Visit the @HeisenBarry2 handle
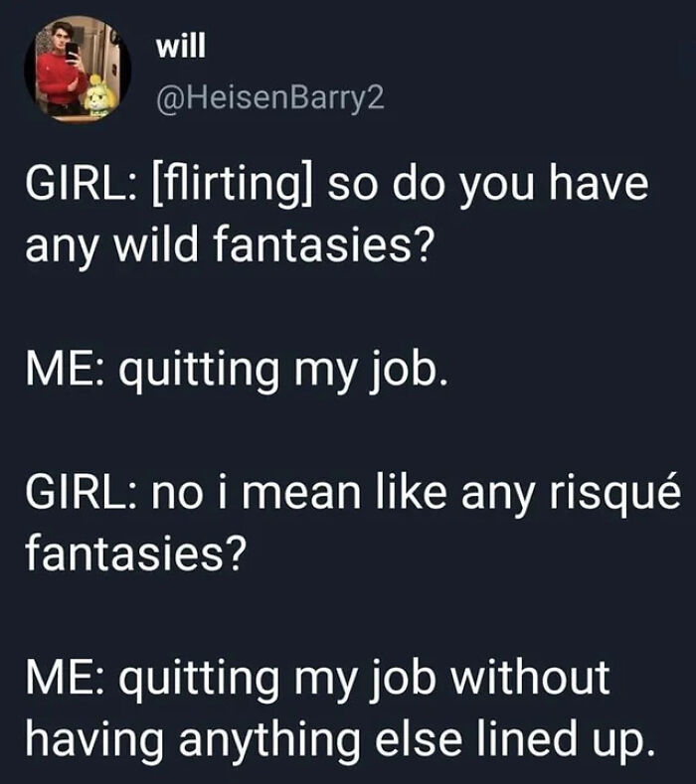This screenshot has width=696, height=784. [268, 97]
